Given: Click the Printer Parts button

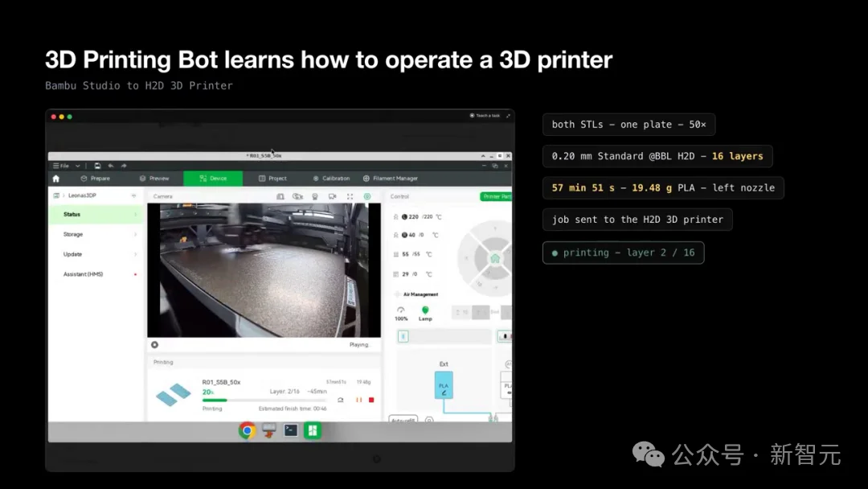Looking at the screenshot, I should point(496,196).
